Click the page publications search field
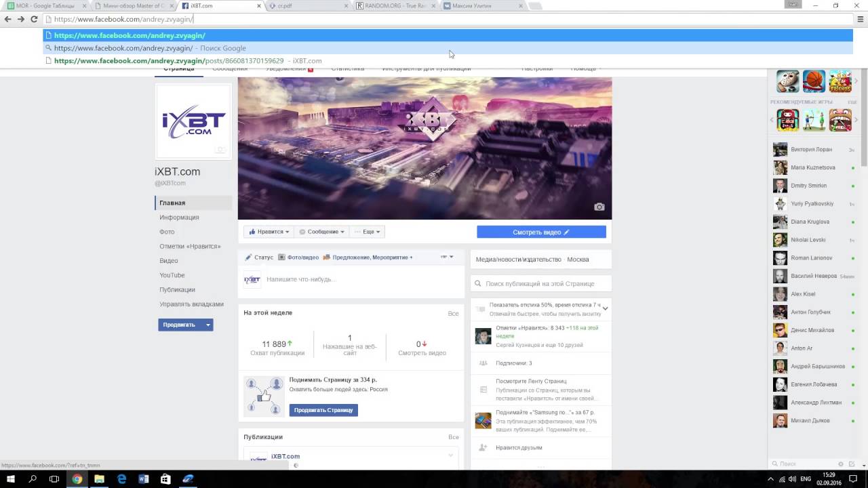The image size is (868, 488). [541, 283]
